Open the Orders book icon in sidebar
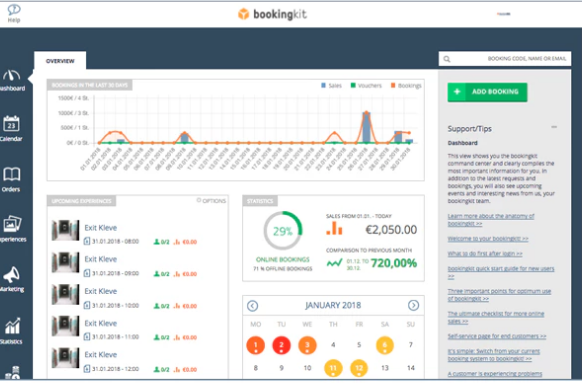 coord(12,174)
